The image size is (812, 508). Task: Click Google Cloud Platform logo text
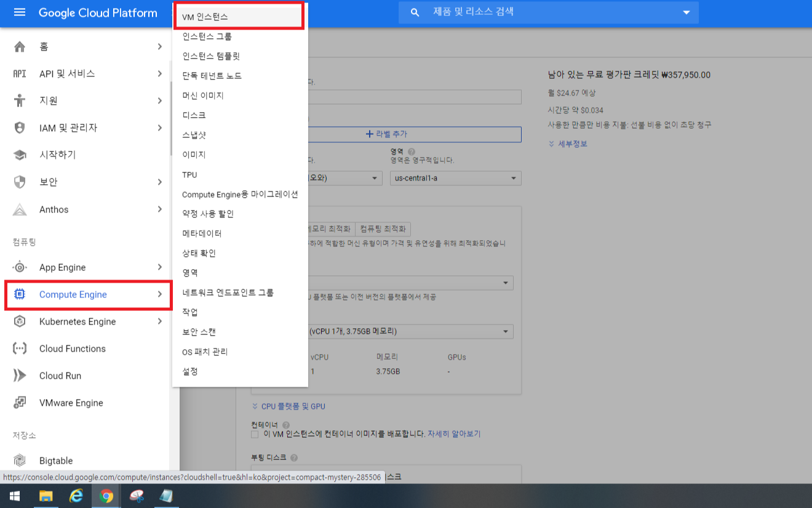tap(98, 12)
